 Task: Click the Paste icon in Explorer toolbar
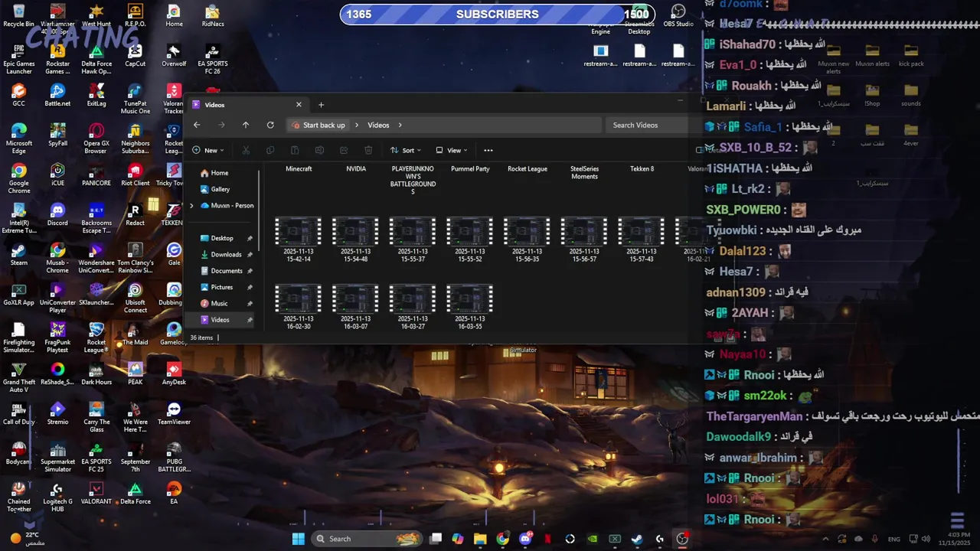pos(295,150)
